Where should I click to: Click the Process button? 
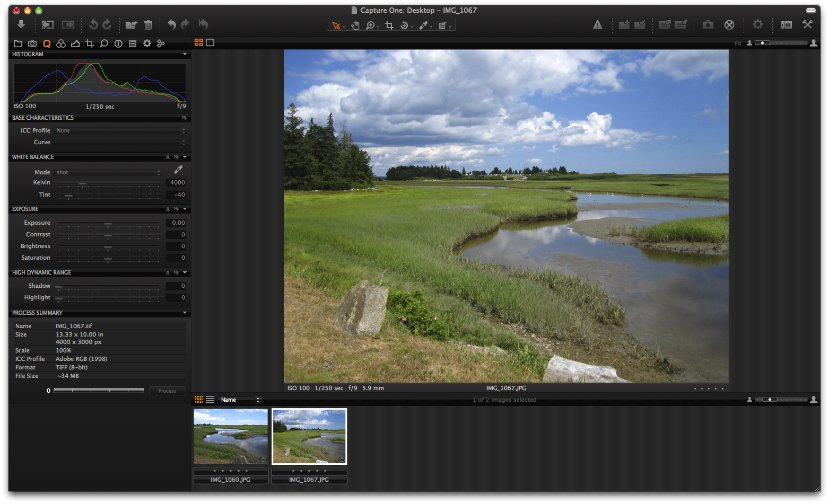click(x=167, y=391)
